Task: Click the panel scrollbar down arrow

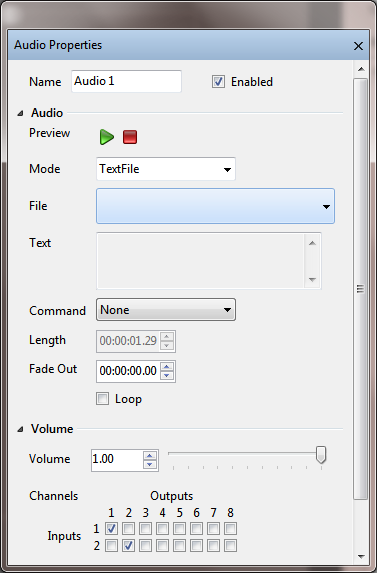Action: tap(361, 557)
